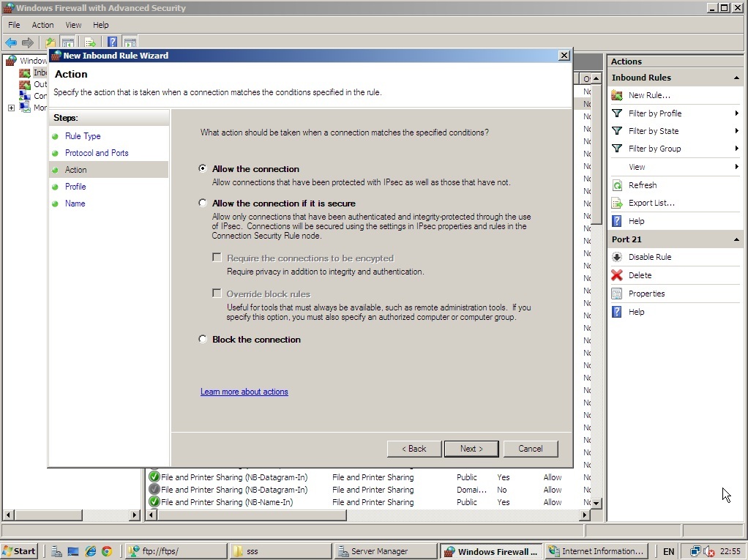The height and width of the screenshot is (560, 748).
Task: Open the File menu
Action: click(14, 25)
